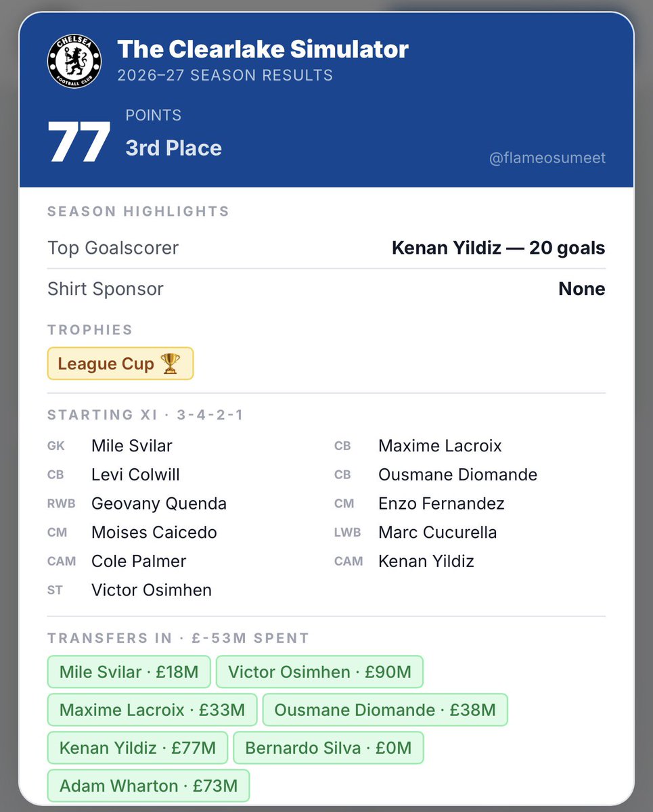Click the Ousmane Diomande £38M transfer tag

(x=385, y=710)
